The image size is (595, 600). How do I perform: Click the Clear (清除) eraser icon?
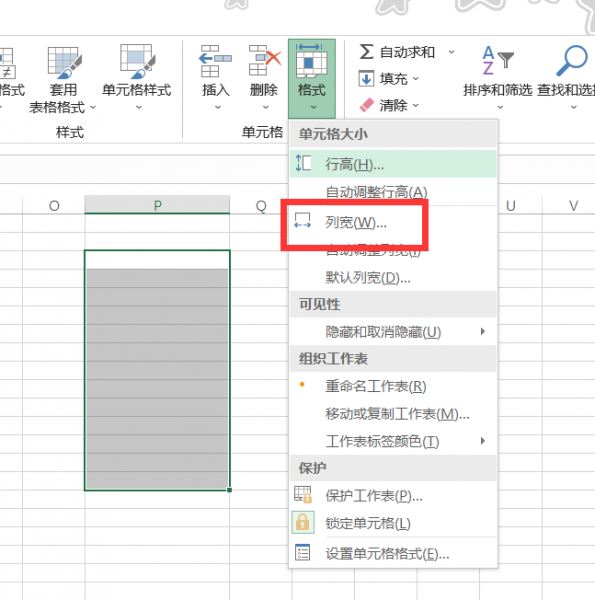(367, 105)
